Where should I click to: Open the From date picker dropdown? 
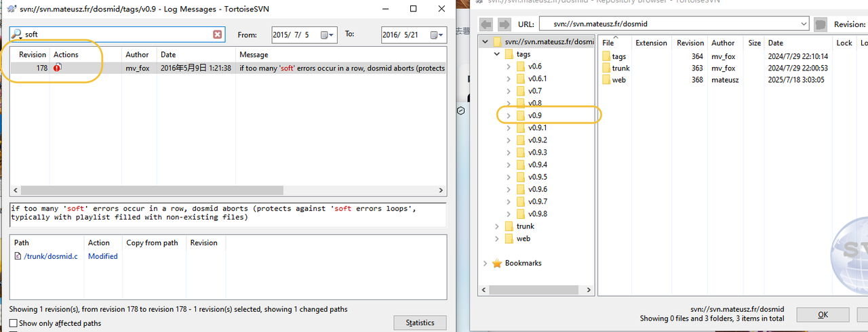point(328,35)
